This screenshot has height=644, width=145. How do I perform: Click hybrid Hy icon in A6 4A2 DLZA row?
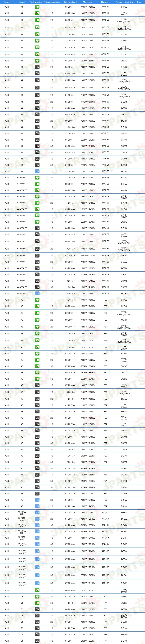pos(37,531)
